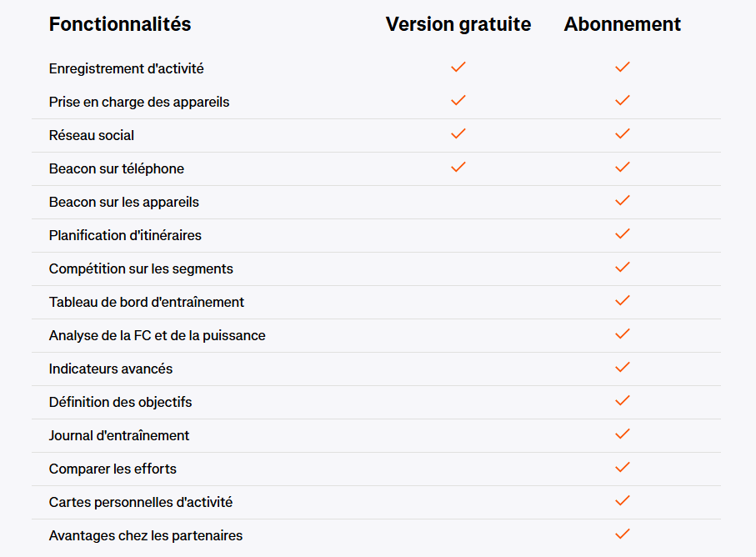Select the Tableau de bord d'entraînement label
The width and height of the screenshot is (756, 557).
(147, 302)
